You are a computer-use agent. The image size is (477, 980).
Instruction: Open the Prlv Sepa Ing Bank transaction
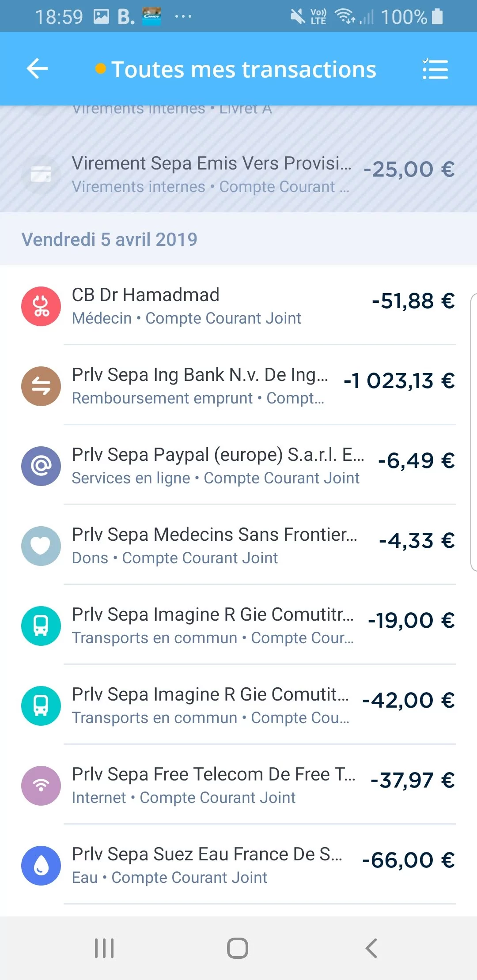pos(238,385)
